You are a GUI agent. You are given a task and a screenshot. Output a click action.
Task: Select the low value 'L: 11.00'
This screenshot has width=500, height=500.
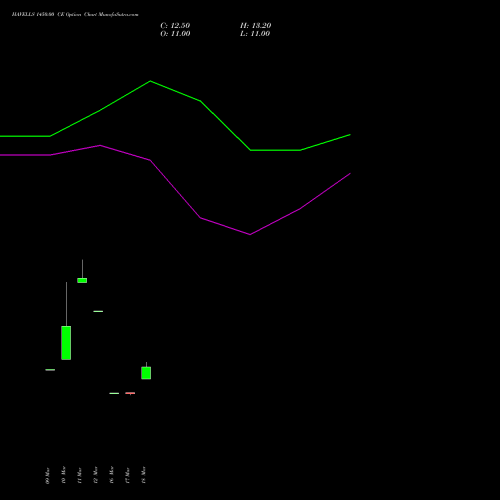[x=255, y=34]
